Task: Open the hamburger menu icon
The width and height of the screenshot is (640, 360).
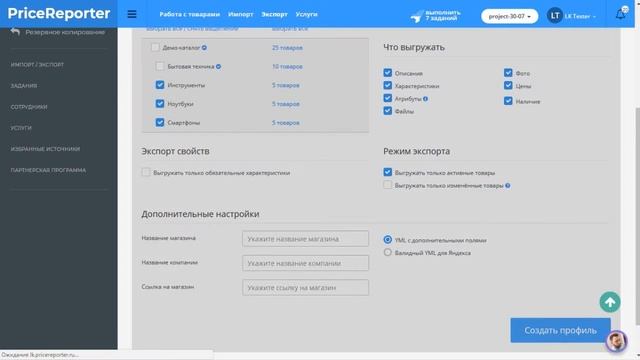Action: (131, 14)
